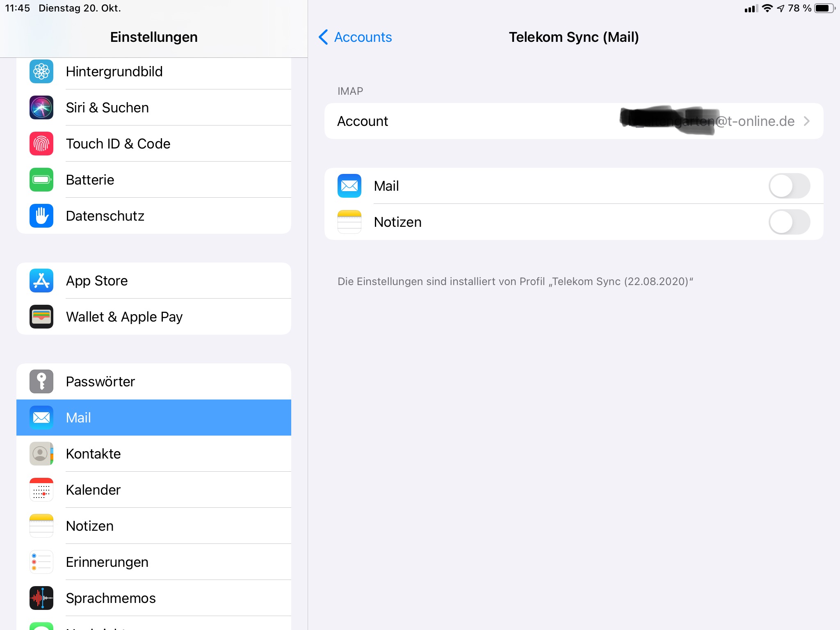Tap the Kalender icon
Image resolution: width=840 pixels, height=630 pixels.
click(x=41, y=490)
